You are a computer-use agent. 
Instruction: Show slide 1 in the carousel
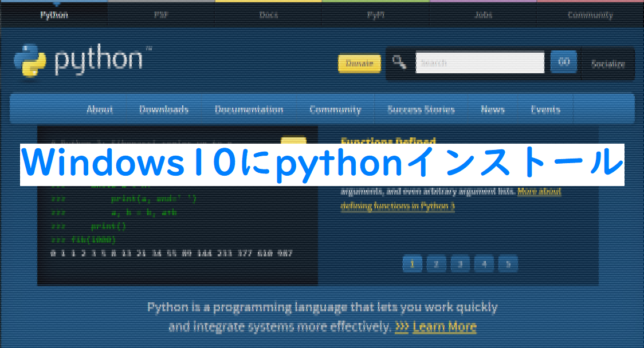coord(412,263)
